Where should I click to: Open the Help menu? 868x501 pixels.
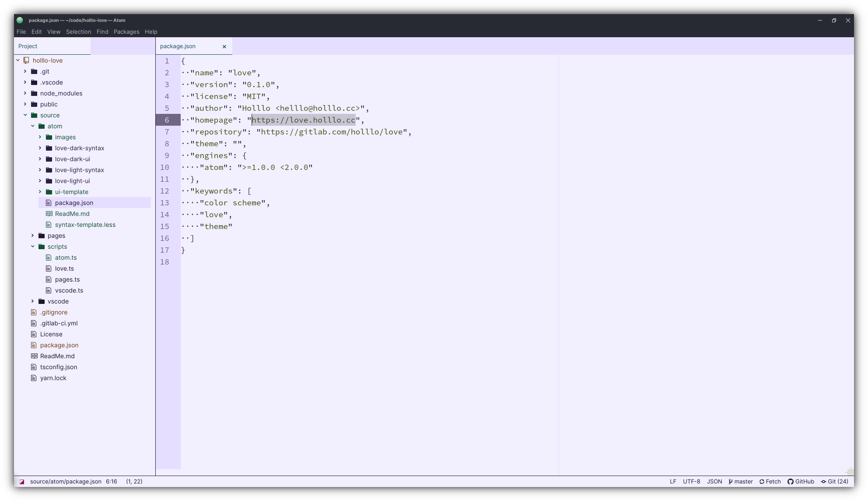pyautogui.click(x=151, y=32)
